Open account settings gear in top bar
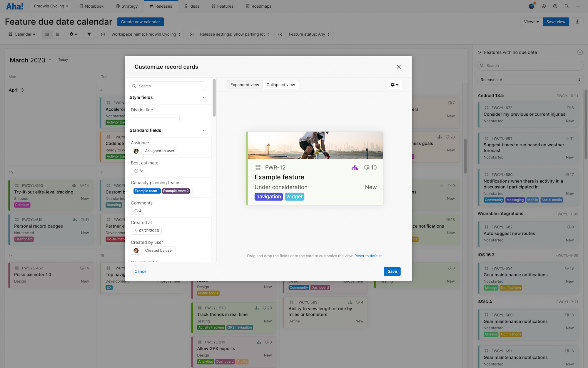The image size is (588, 368). pos(544,6)
